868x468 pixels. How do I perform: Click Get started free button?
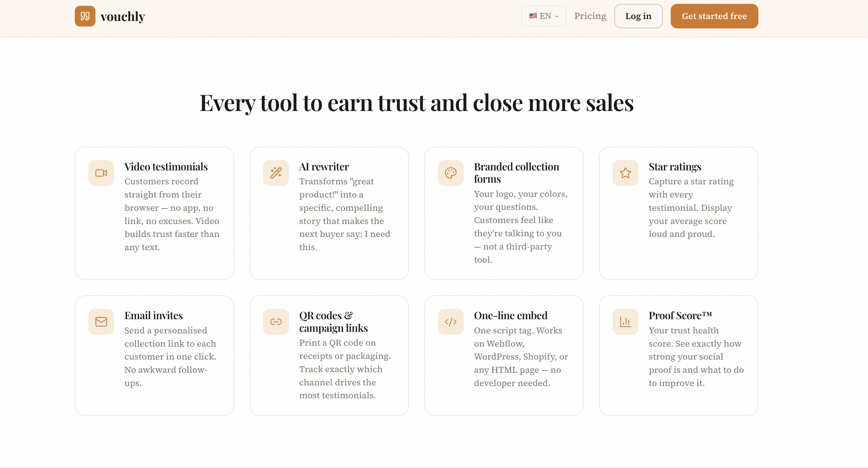714,16
